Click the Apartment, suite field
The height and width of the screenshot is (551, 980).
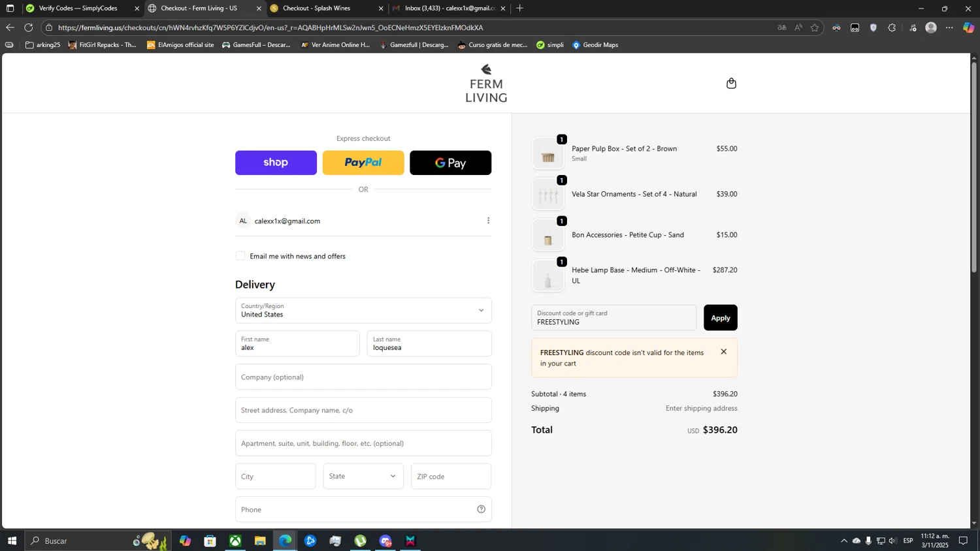363,443
